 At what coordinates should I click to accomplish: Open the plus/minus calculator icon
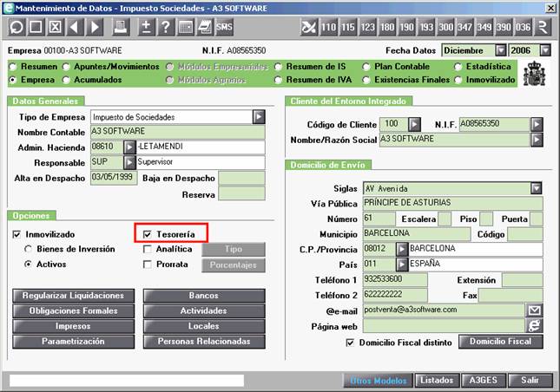point(147,27)
